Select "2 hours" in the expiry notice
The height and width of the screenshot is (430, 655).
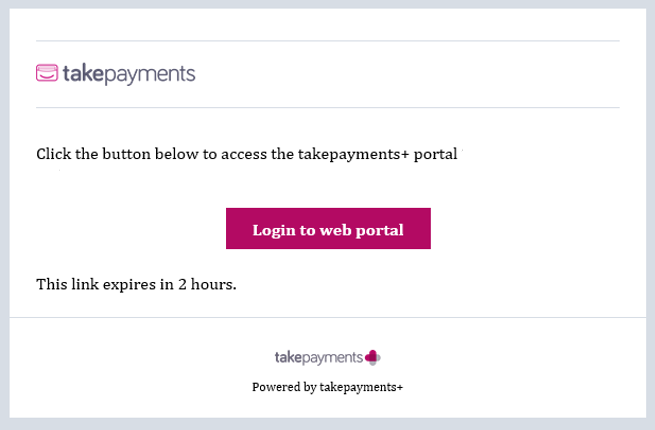click(207, 284)
